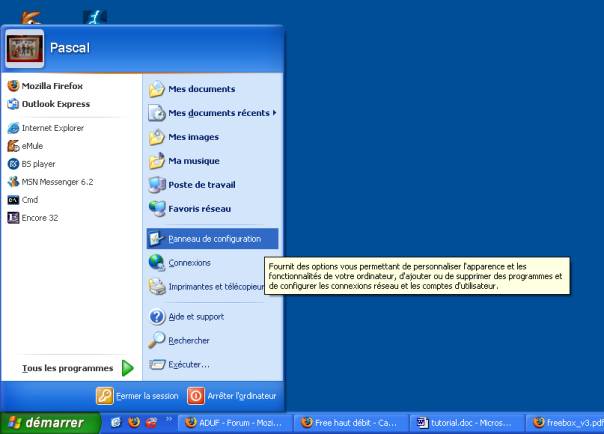Switch to ADUF - Forum taskbar window
The height and width of the screenshot is (434, 604).
(236, 423)
